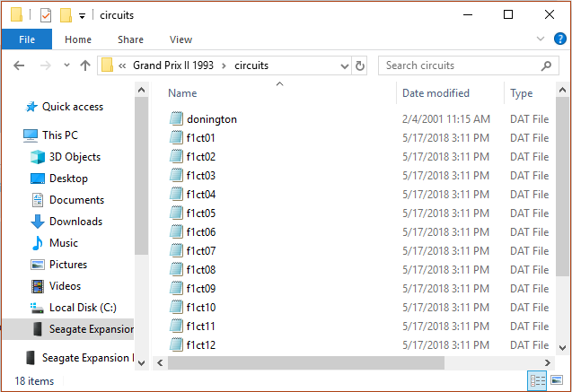
Task: Open the recent locations dropdown arrow
Action: (65, 65)
